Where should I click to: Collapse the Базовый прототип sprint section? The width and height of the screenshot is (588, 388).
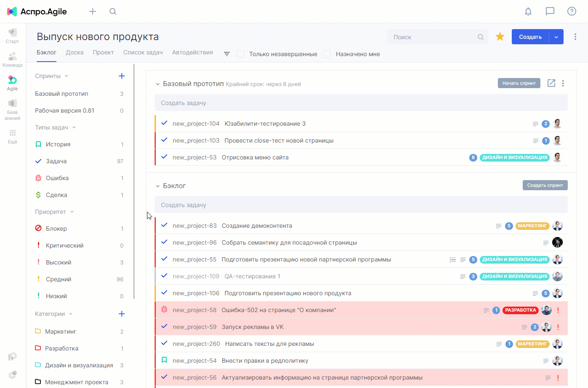(158, 84)
